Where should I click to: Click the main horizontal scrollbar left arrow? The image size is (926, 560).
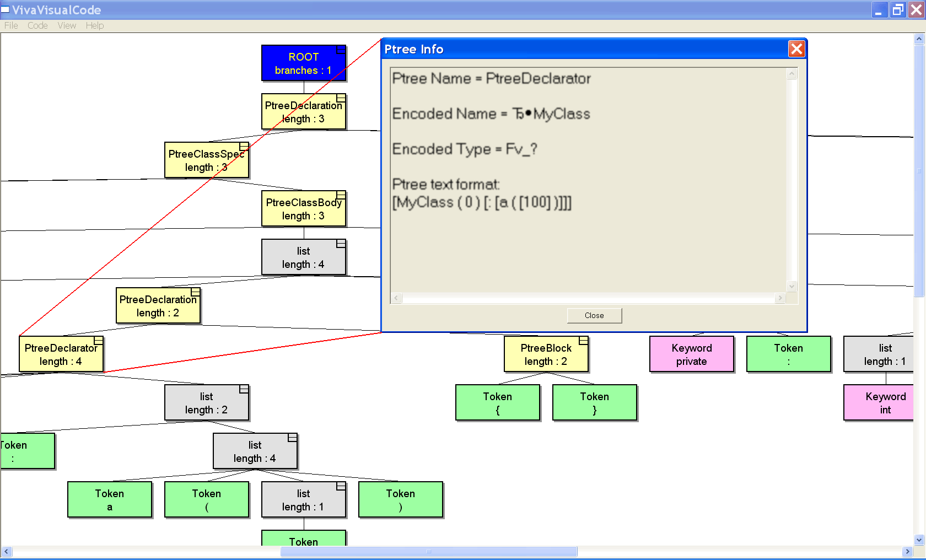[7, 551]
